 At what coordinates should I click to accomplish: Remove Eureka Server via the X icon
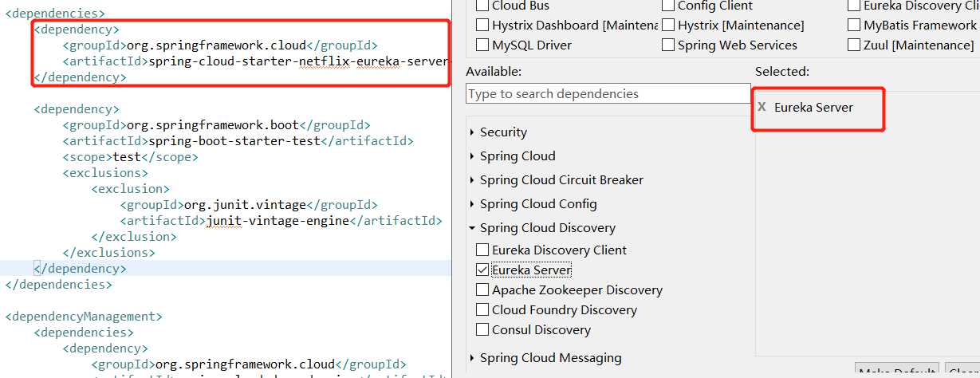pos(762,107)
